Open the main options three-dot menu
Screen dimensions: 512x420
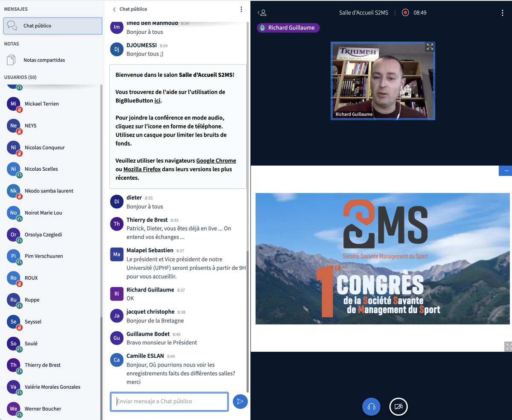pos(503,13)
